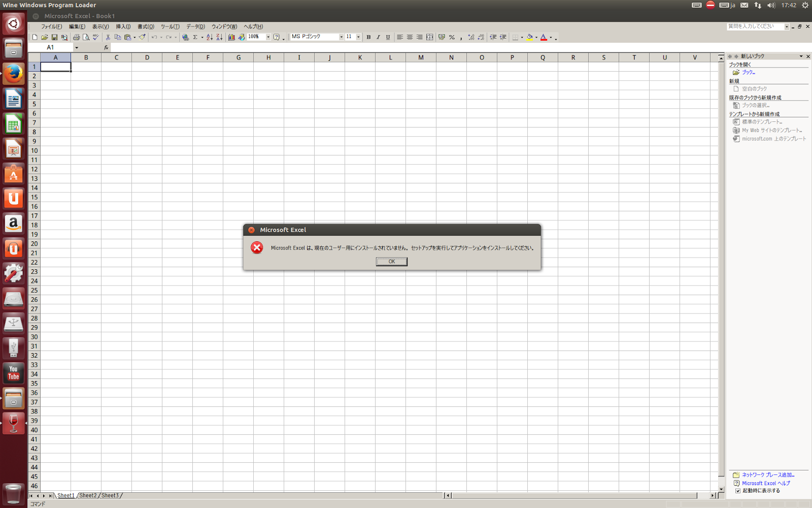Launch Firefox from the Ubuntu dock
Screen dimensions: 812x508
coord(14,74)
